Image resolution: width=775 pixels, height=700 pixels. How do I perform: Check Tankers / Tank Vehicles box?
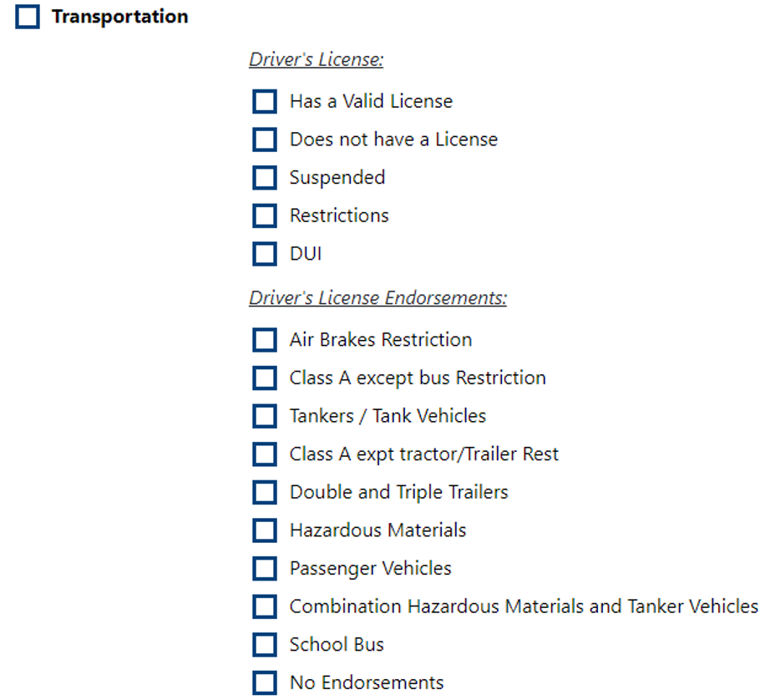click(265, 416)
